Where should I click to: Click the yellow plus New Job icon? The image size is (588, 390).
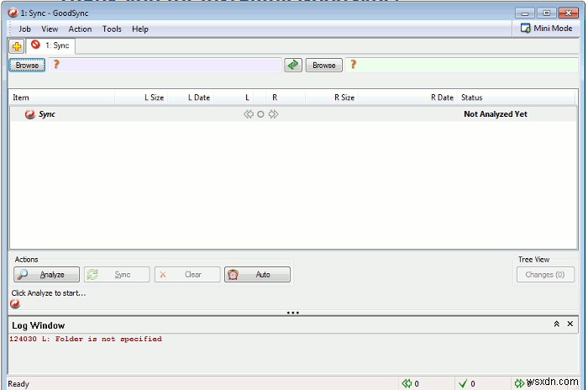[x=17, y=46]
